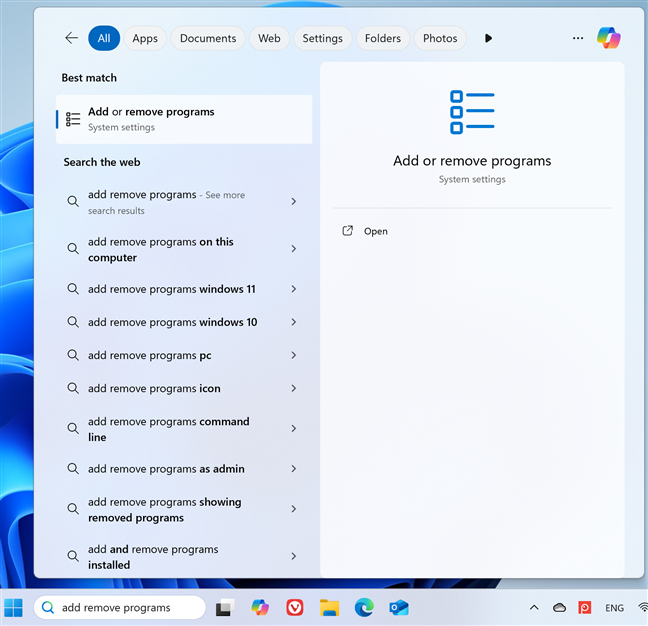648x626 pixels.
Task: Switch to the Photos filter tab
Action: click(440, 38)
